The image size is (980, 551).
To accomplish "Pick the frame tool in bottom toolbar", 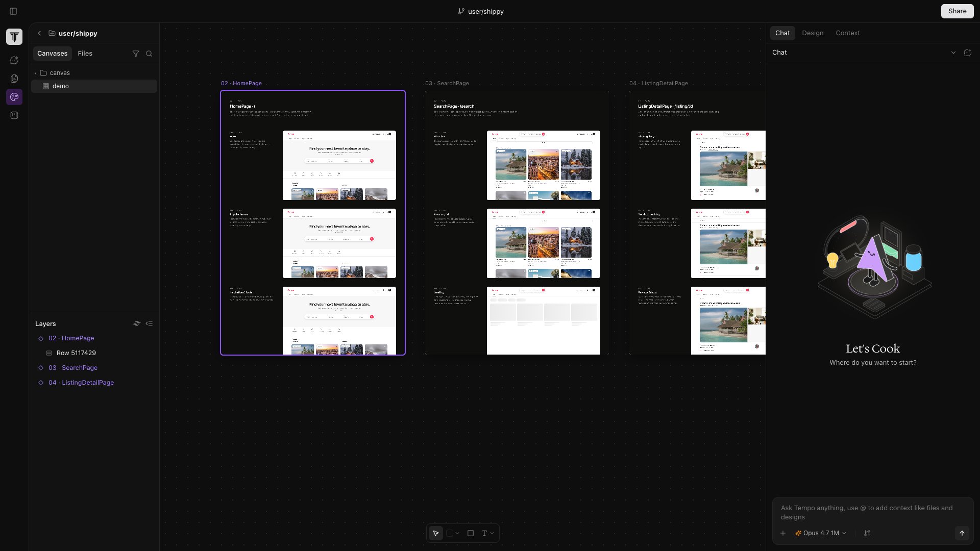I will point(450,533).
